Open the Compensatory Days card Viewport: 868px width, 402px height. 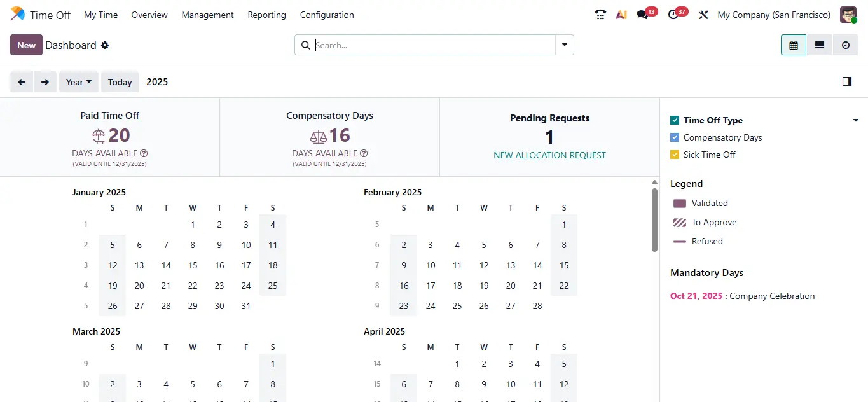click(x=329, y=137)
